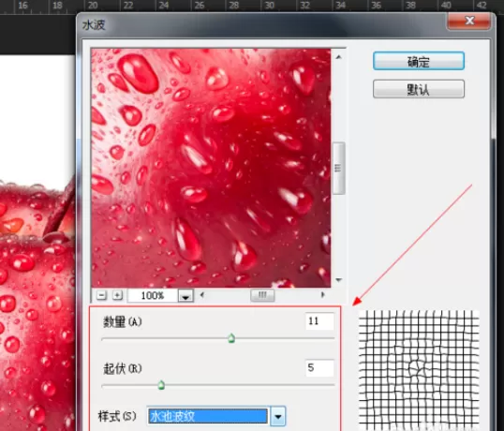Grab the vertical preview scrollbar thumb
504x431 pixels.
pyautogui.click(x=339, y=168)
